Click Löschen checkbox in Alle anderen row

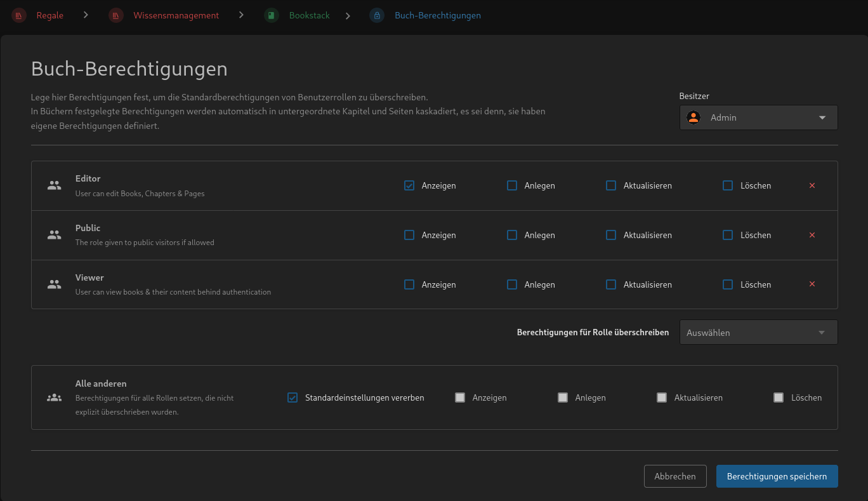pyautogui.click(x=779, y=397)
